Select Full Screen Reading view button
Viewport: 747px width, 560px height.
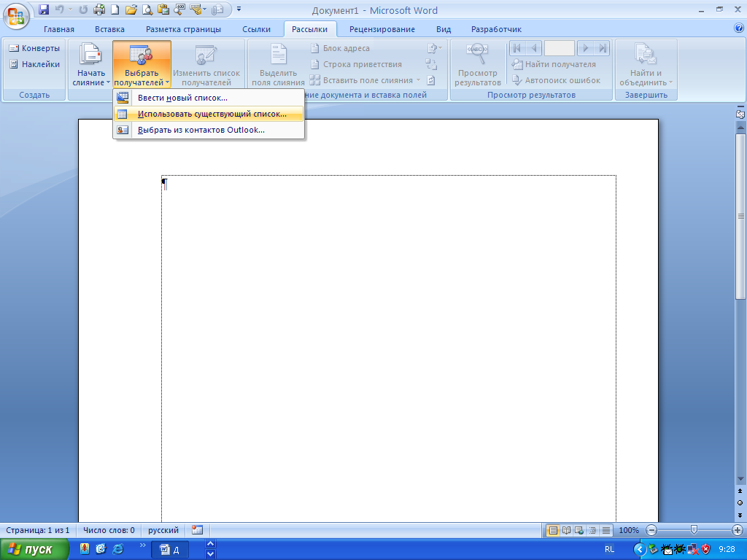click(x=566, y=530)
